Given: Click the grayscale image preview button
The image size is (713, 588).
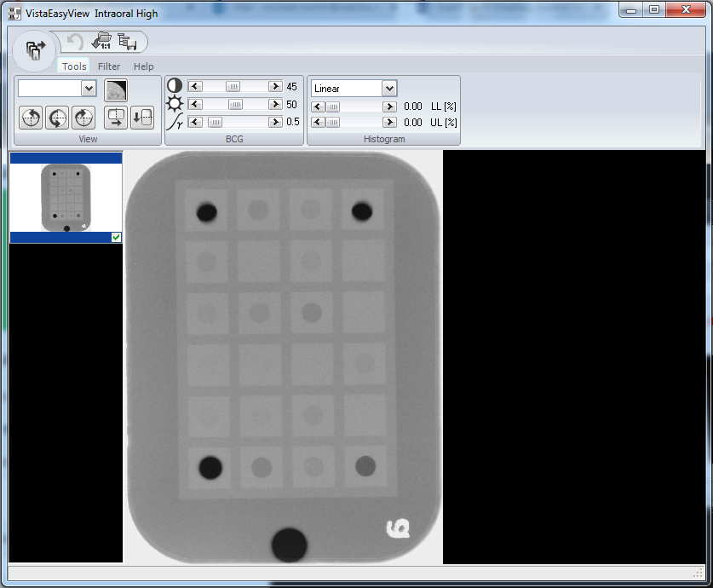Looking at the screenshot, I should [116, 89].
